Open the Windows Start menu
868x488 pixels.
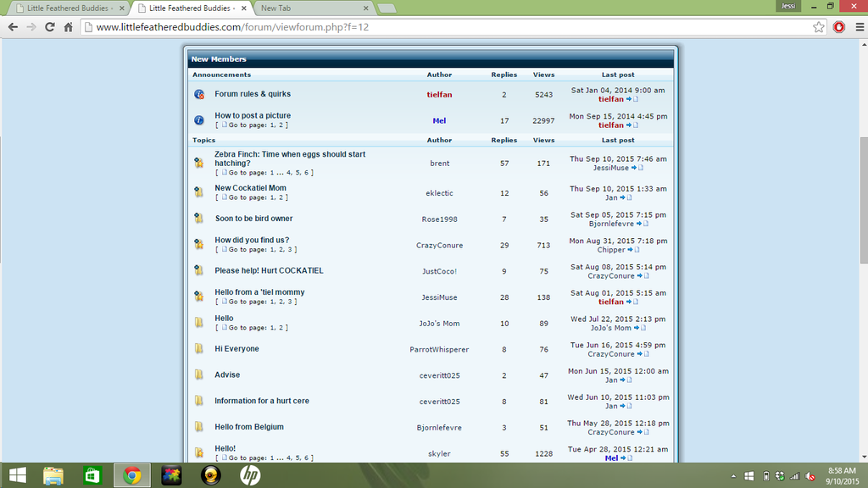17,475
